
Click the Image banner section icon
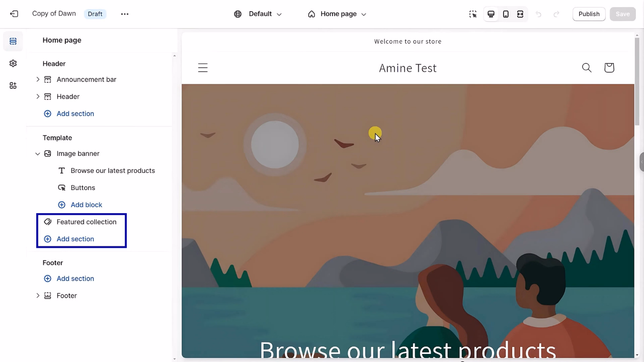(x=48, y=153)
